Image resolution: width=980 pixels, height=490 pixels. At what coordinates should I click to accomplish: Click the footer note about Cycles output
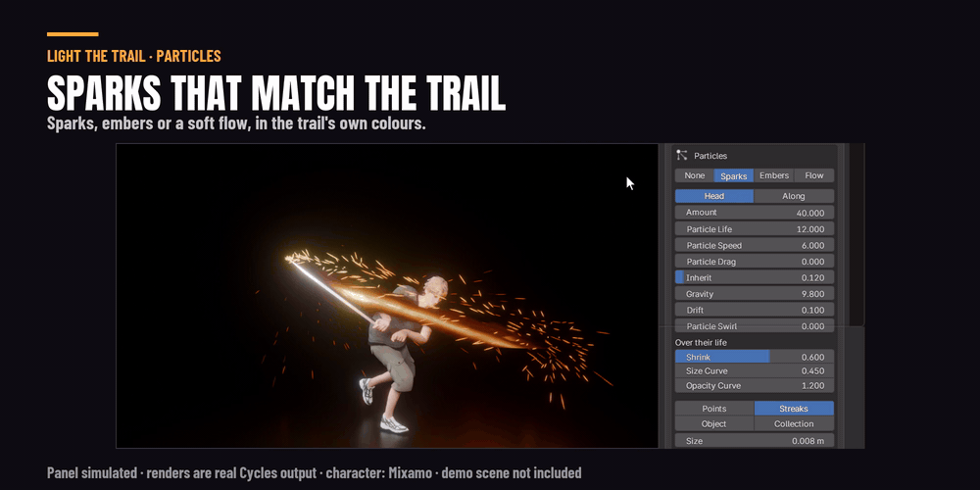(314, 472)
